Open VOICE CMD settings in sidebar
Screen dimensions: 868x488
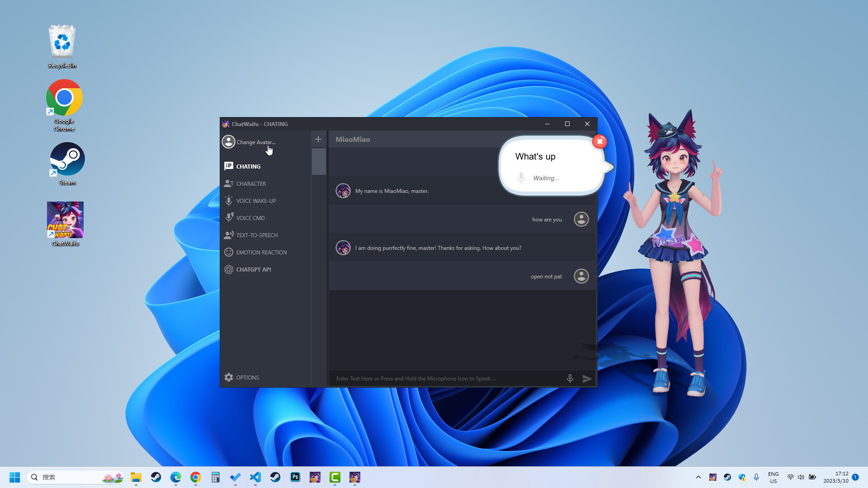pyautogui.click(x=250, y=218)
